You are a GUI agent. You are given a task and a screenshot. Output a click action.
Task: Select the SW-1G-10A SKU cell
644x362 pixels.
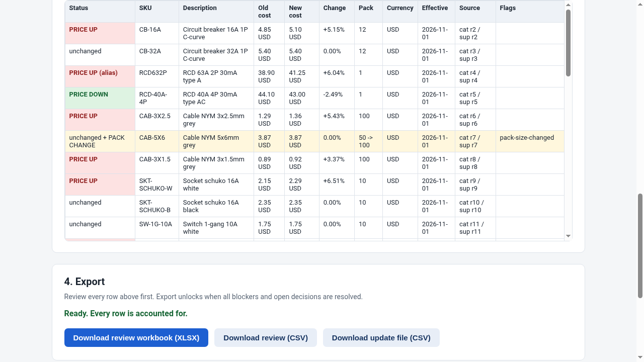pyautogui.click(x=157, y=228)
